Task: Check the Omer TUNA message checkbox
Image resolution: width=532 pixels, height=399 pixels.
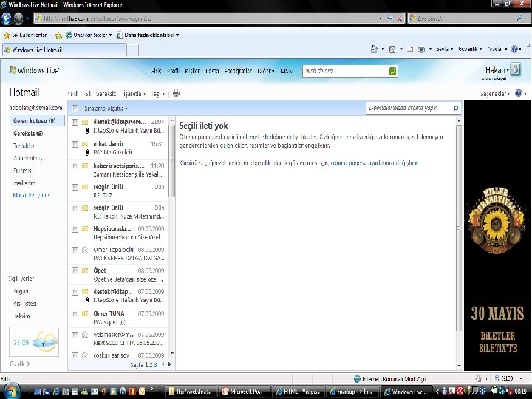Action: pyautogui.click(x=75, y=314)
